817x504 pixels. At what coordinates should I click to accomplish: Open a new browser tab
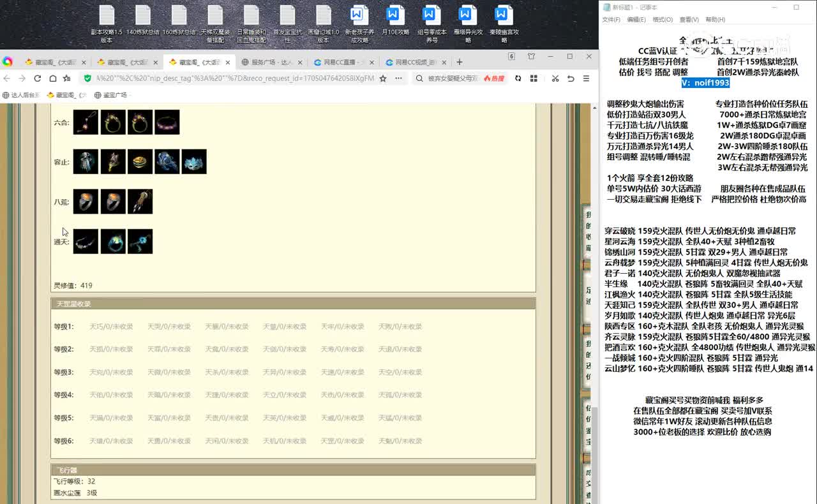coord(459,62)
